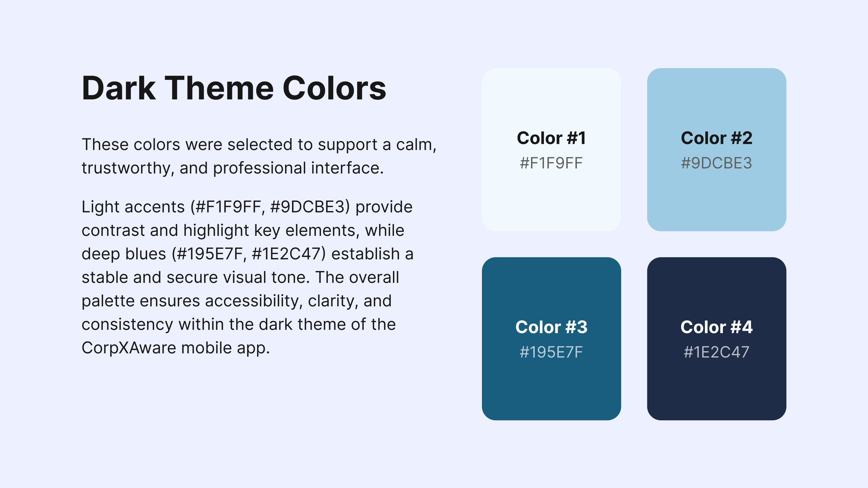This screenshot has height=488, width=868.
Task: Click hex code #9DCBE3 under Color #2
Action: coord(716,163)
